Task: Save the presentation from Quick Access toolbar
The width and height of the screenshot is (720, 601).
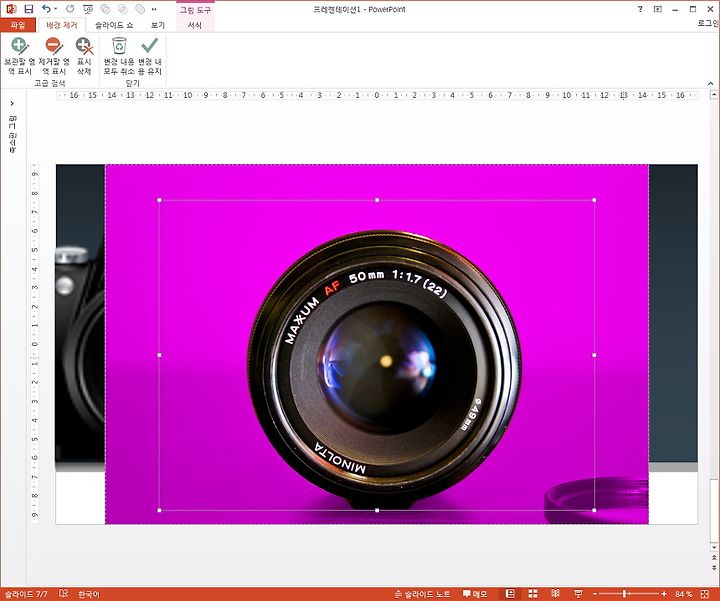Action: (x=28, y=9)
